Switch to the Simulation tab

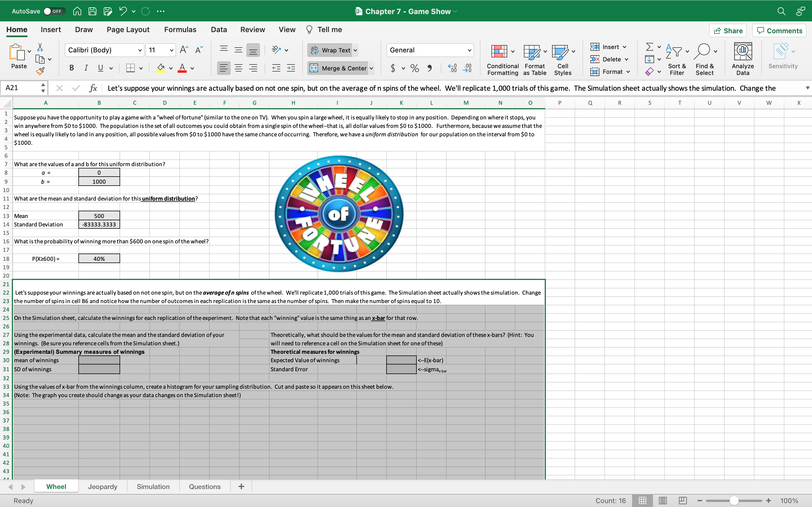(153, 486)
